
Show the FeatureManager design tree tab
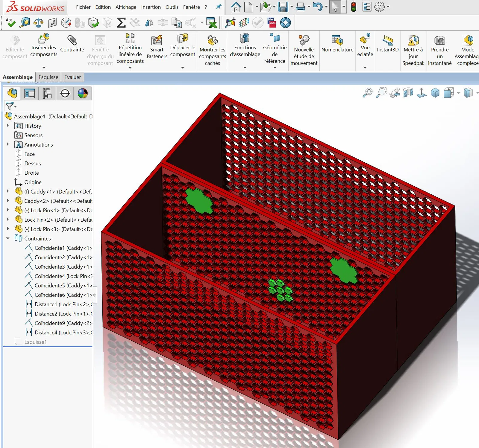tap(12, 93)
